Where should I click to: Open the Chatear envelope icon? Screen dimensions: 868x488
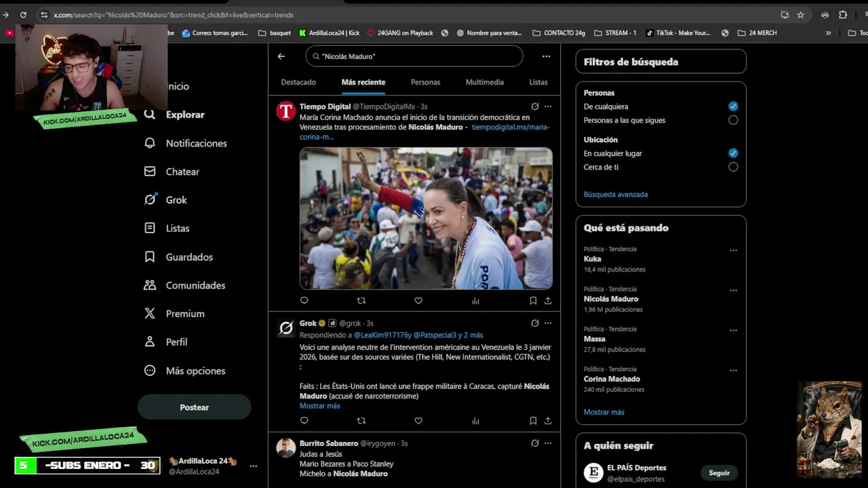[150, 171]
